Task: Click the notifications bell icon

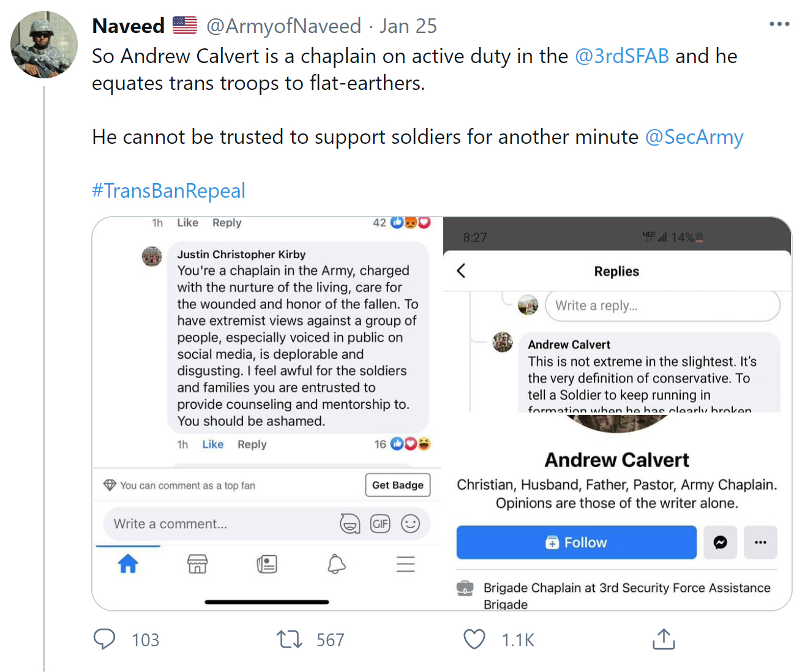Action: pyautogui.click(x=336, y=564)
